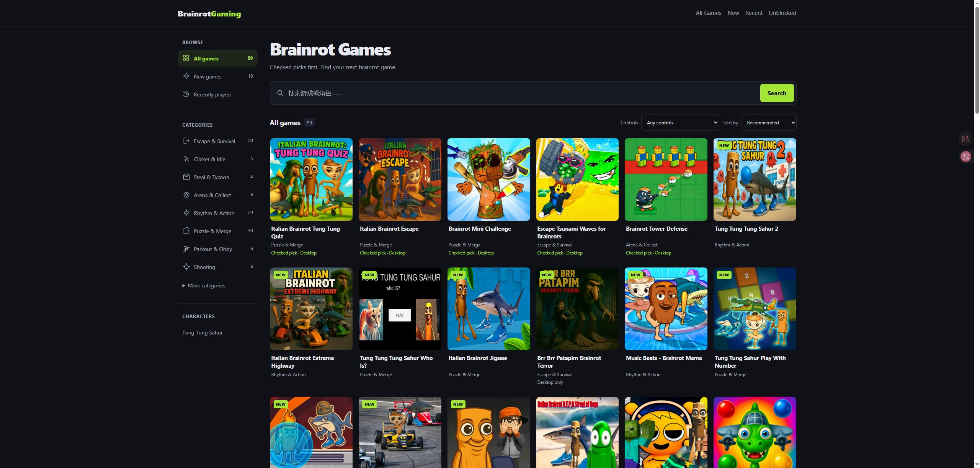Open Italian Brainrot Extreme Highway thumbnail

point(311,309)
